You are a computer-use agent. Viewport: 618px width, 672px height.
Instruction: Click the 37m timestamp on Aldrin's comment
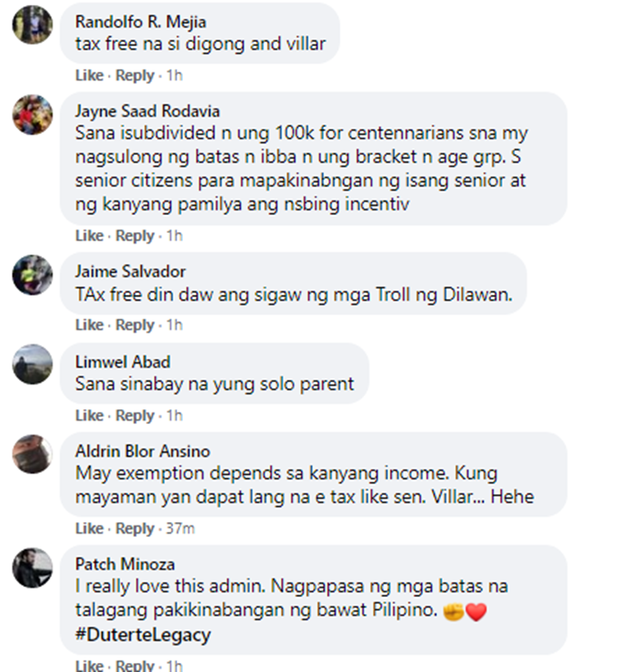tap(180, 529)
